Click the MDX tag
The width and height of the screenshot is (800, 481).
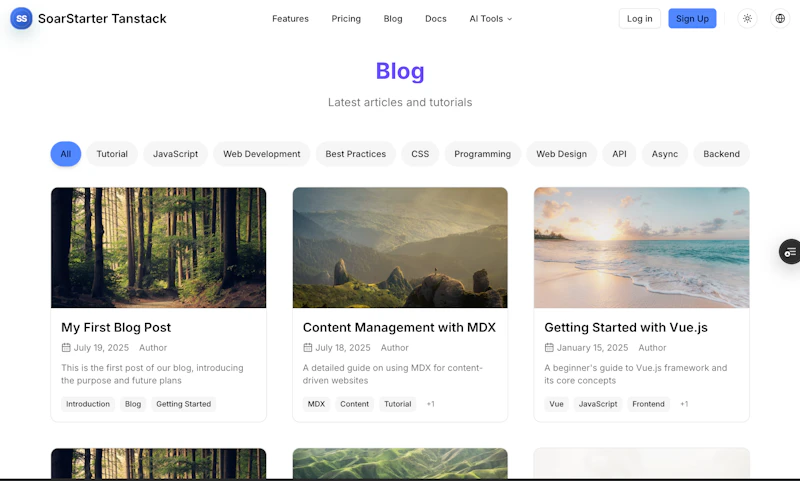point(316,404)
